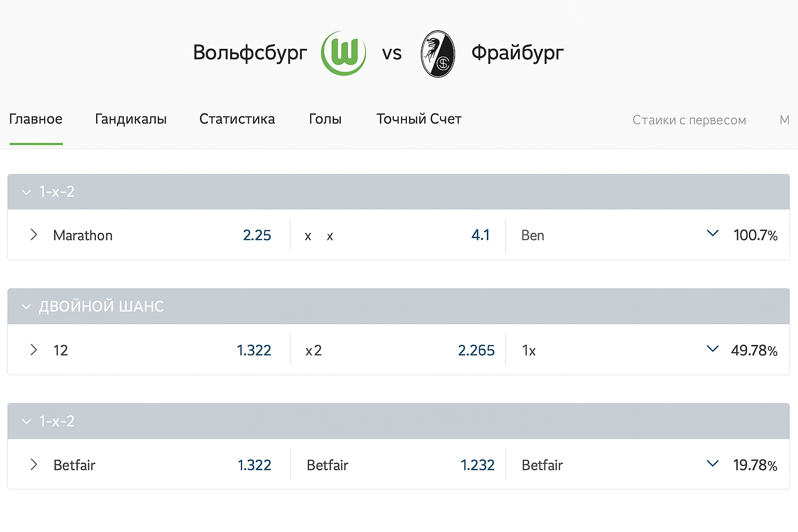Expand the 12 double chance row
798x532 pixels.
click(x=34, y=350)
